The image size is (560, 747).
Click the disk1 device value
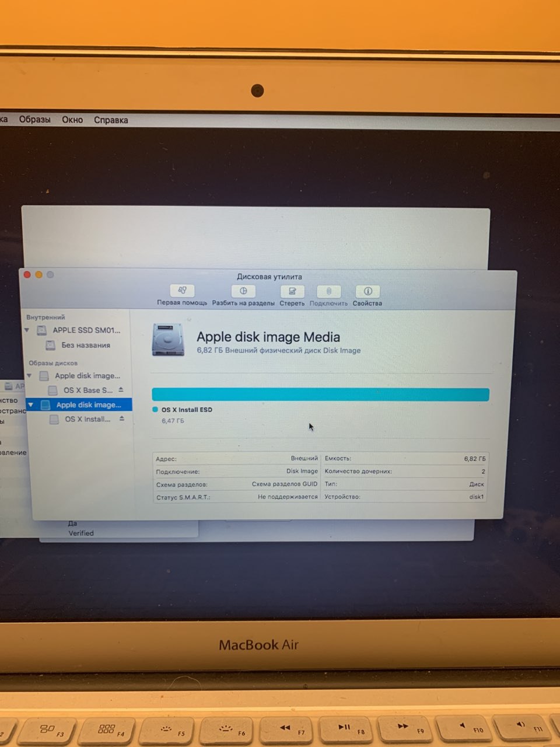click(x=477, y=497)
